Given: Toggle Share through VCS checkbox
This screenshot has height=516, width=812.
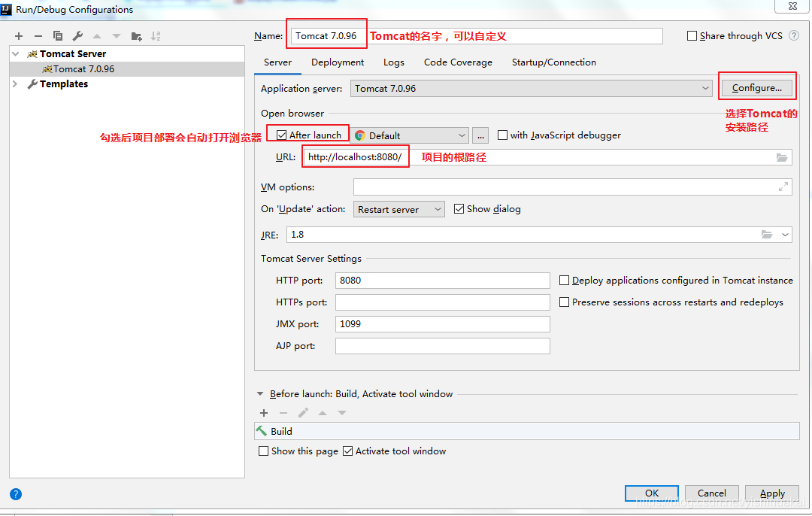Looking at the screenshot, I should point(692,36).
